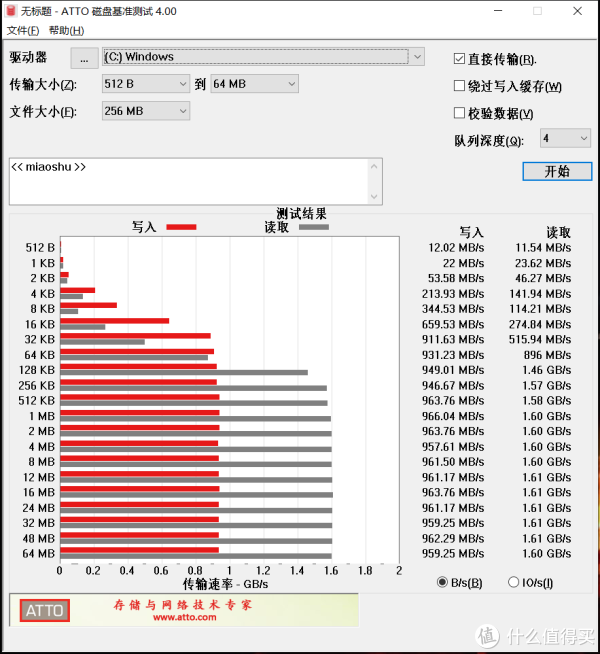The height and width of the screenshot is (654, 600).
Task: Click the description box scroll down arrow
Action: point(374,196)
